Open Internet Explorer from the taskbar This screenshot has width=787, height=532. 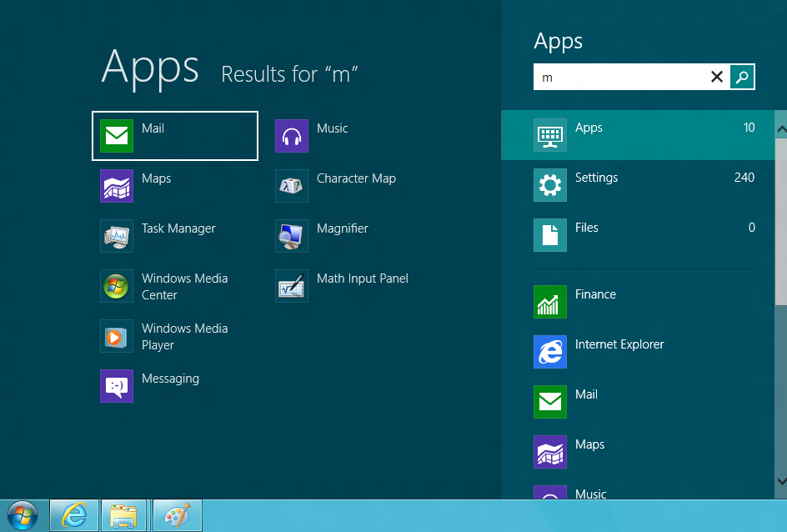point(74,515)
